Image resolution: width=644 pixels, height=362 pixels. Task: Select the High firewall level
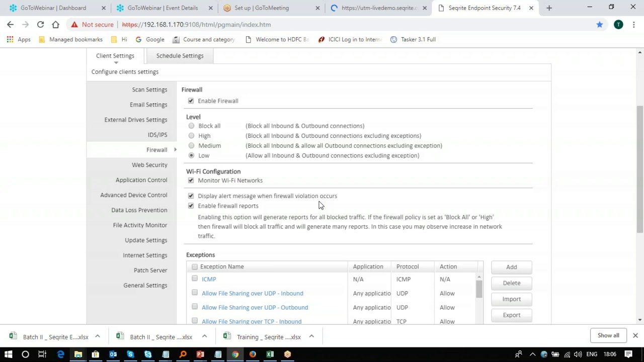(x=191, y=136)
